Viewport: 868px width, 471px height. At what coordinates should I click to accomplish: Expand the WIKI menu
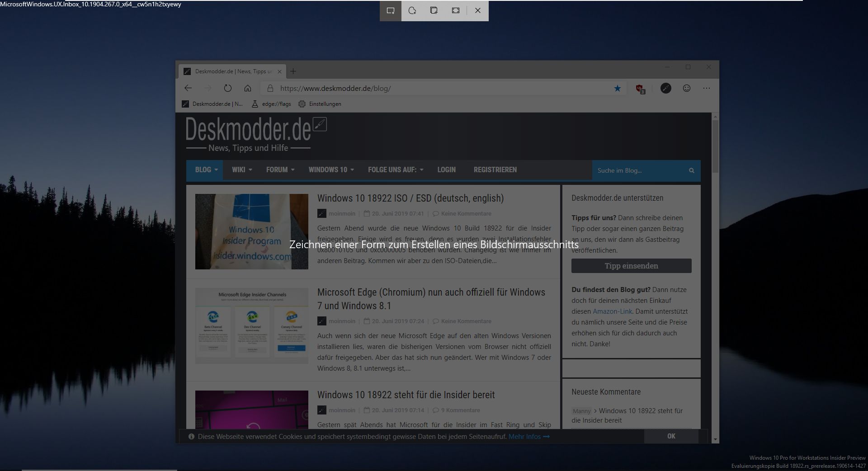[242, 170]
